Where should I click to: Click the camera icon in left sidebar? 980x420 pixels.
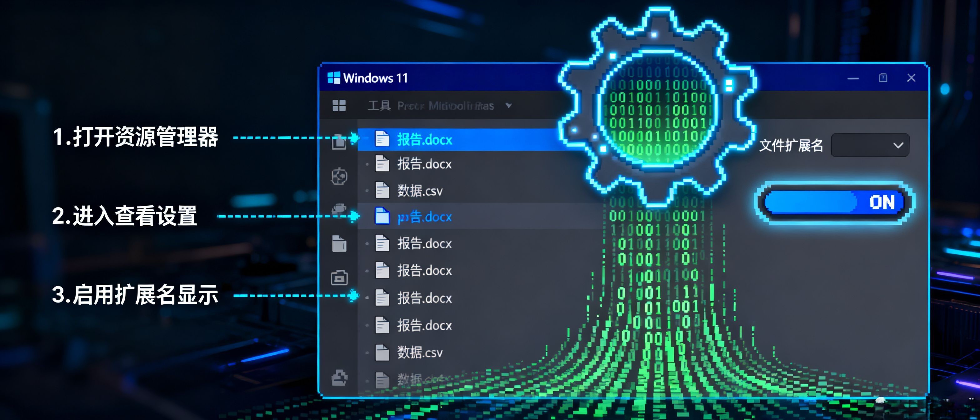coord(339,278)
